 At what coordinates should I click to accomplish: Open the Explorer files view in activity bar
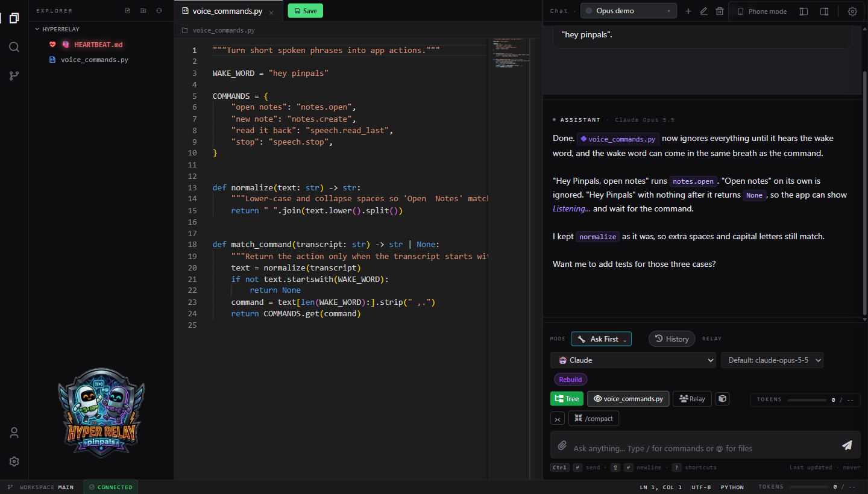click(x=14, y=18)
